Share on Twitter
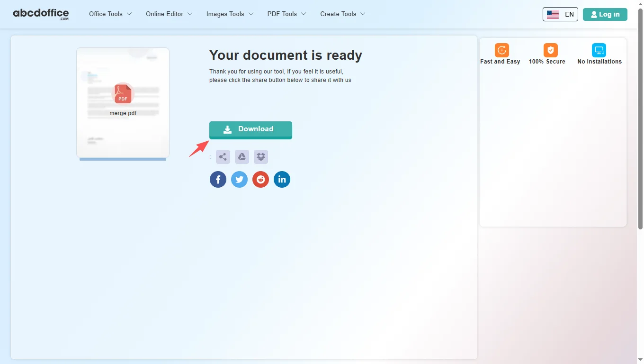 click(239, 179)
